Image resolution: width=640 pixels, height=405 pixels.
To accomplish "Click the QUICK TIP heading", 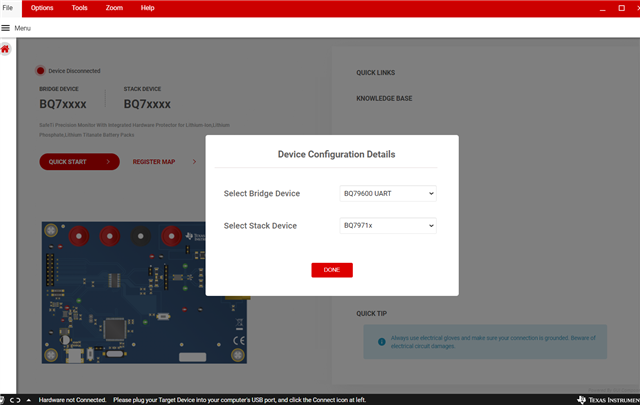I will click(x=371, y=314).
